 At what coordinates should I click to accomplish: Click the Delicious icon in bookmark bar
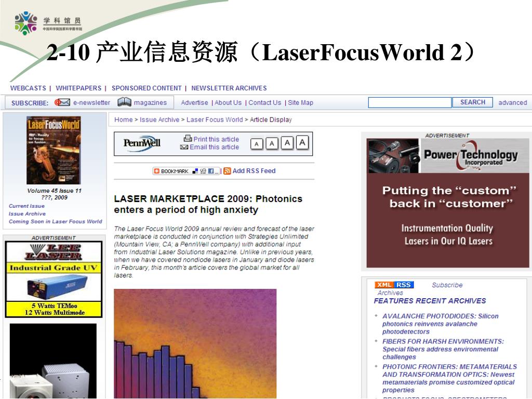tap(195, 171)
